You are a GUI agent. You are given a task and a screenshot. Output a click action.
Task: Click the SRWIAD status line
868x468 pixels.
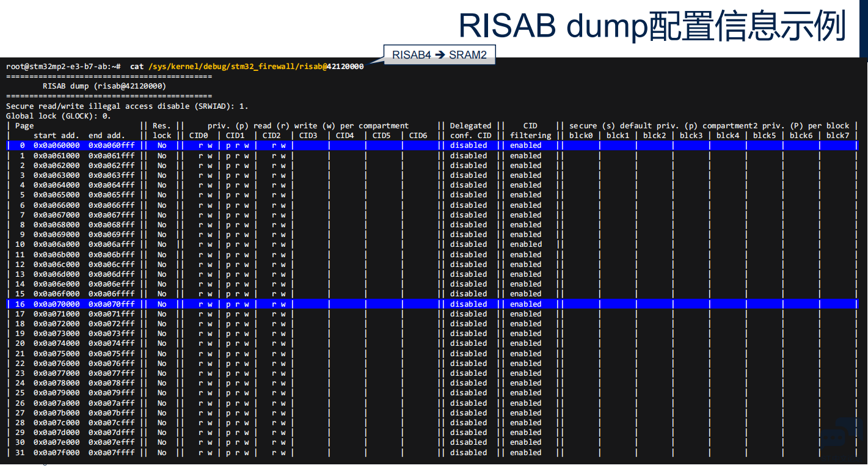127,106
